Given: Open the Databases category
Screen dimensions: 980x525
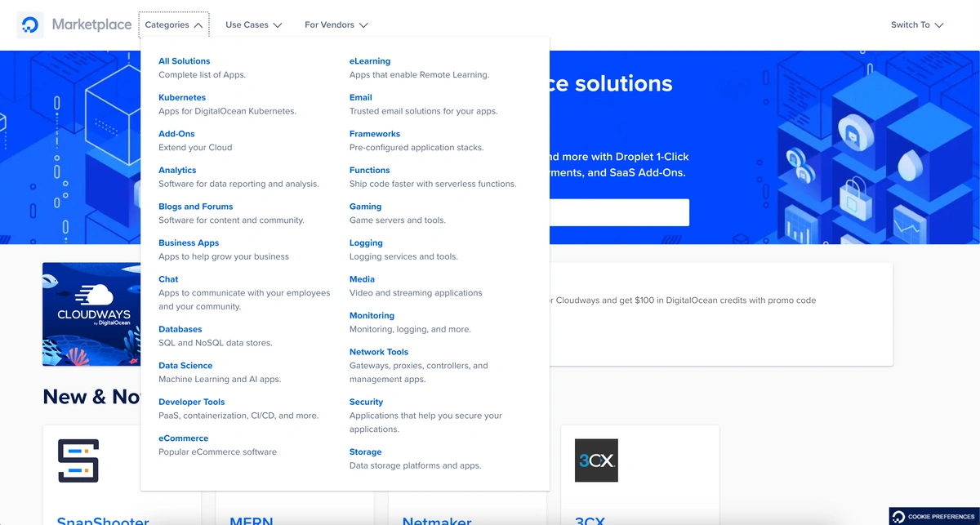Looking at the screenshot, I should coord(180,329).
